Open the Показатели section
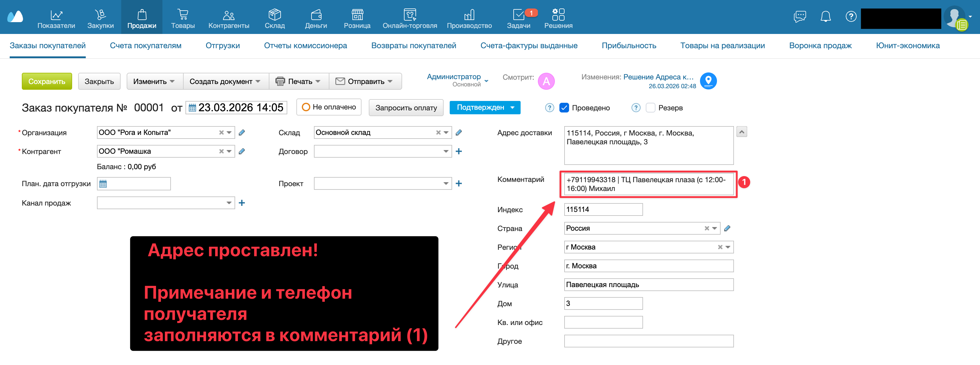The image size is (980, 365). 56,17
